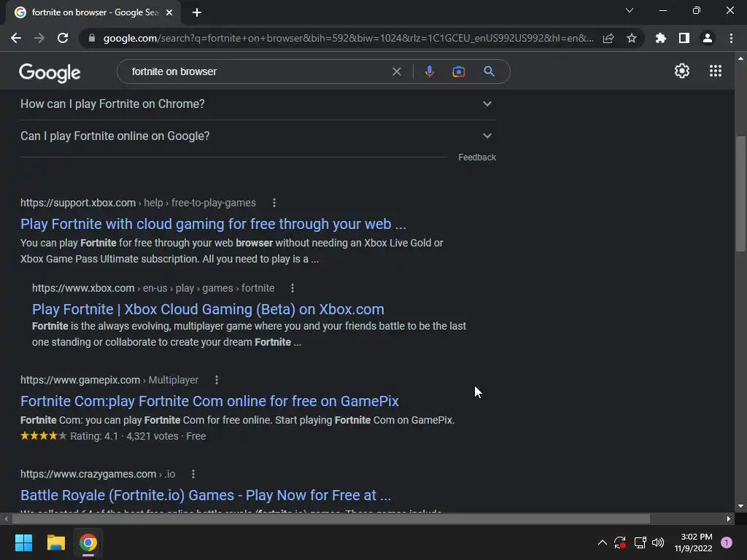
Task: Expand 'Can I play Fortnite online on Google?'
Action: click(x=258, y=136)
